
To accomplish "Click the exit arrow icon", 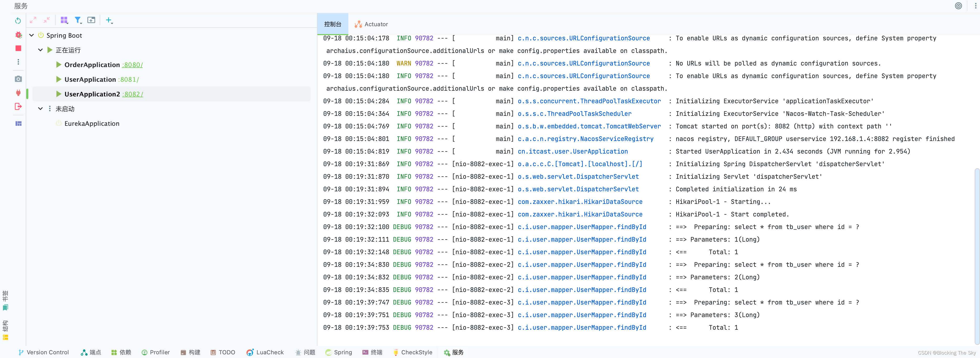I will click(x=18, y=106).
